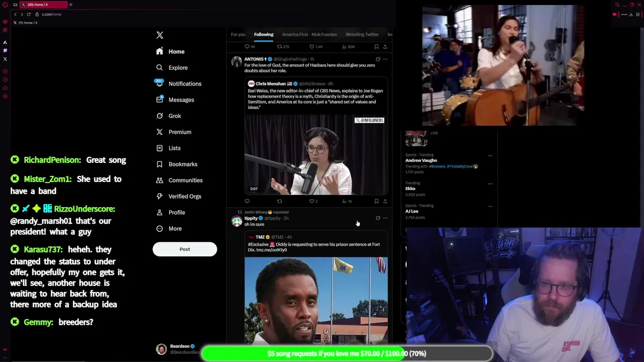Open the Explore page

(x=172, y=67)
